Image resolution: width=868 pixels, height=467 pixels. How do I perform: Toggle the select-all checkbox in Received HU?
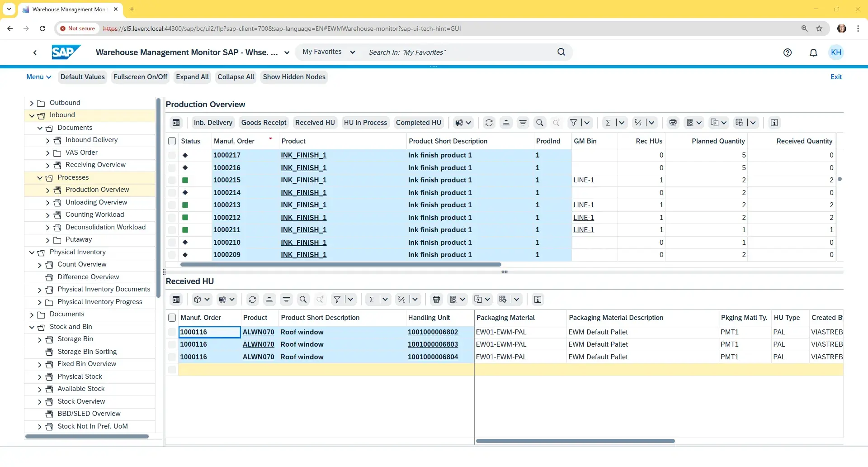tap(172, 318)
